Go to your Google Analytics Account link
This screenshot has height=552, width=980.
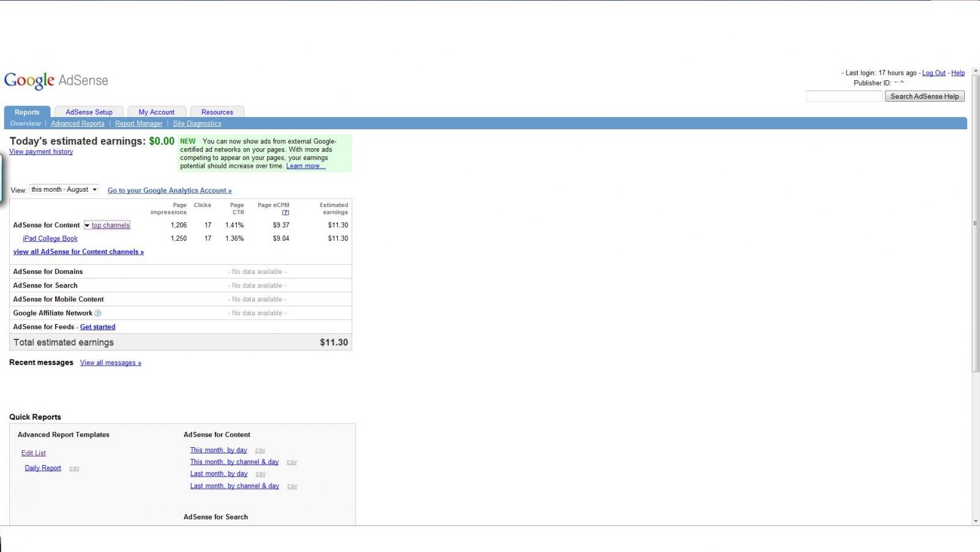coord(170,191)
